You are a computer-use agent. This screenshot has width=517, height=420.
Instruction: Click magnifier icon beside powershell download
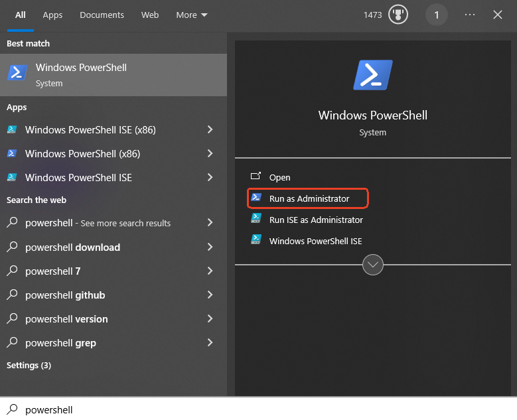[x=12, y=247]
